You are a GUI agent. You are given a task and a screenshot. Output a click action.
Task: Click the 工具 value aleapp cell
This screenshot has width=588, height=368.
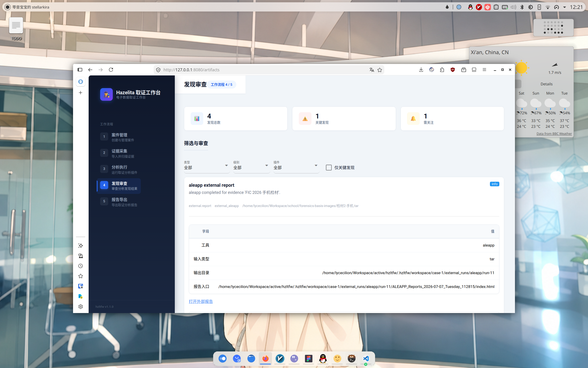(x=488, y=245)
